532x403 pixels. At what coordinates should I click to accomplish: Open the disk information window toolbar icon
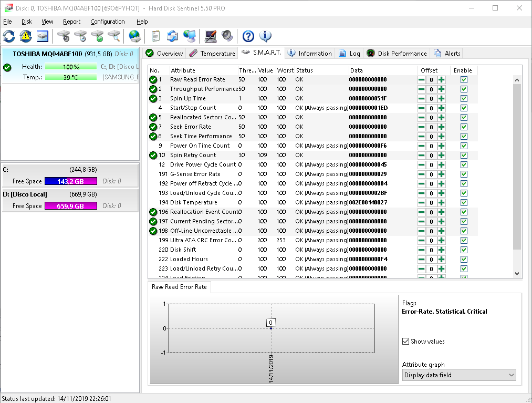click(x=43, y=36)
